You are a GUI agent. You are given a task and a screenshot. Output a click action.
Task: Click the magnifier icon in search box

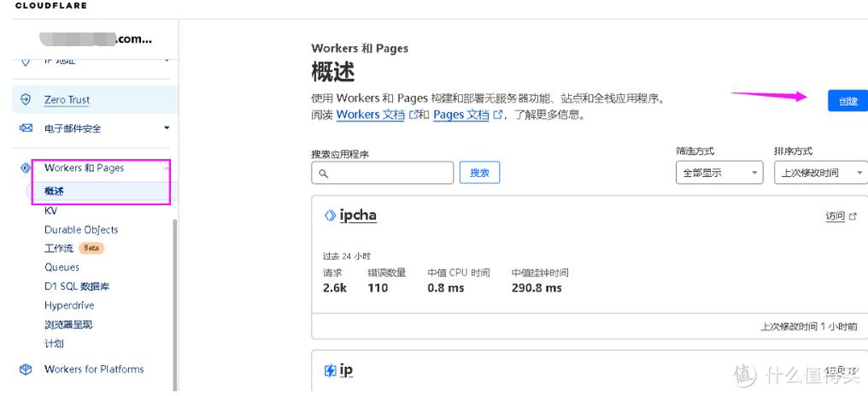tap(324, 174)
